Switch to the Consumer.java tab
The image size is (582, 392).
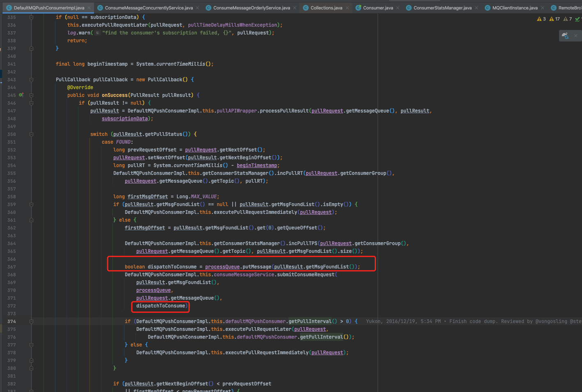tap(378, 8)
